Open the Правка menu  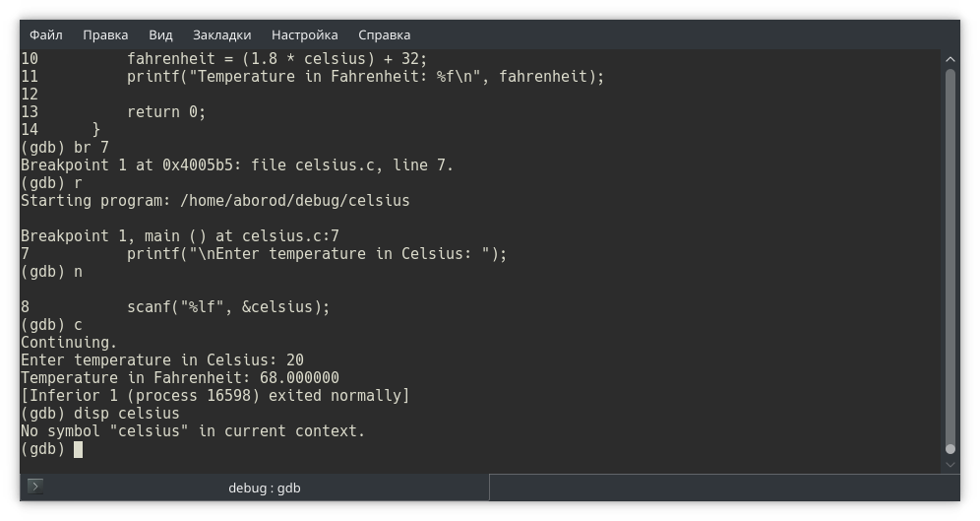tap(105, 34)
